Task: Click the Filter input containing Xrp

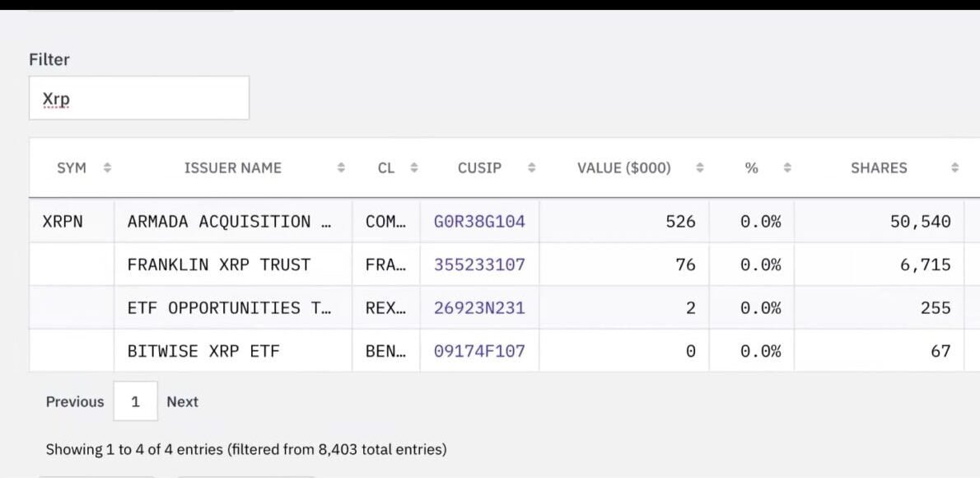Action: click(138, 98)
